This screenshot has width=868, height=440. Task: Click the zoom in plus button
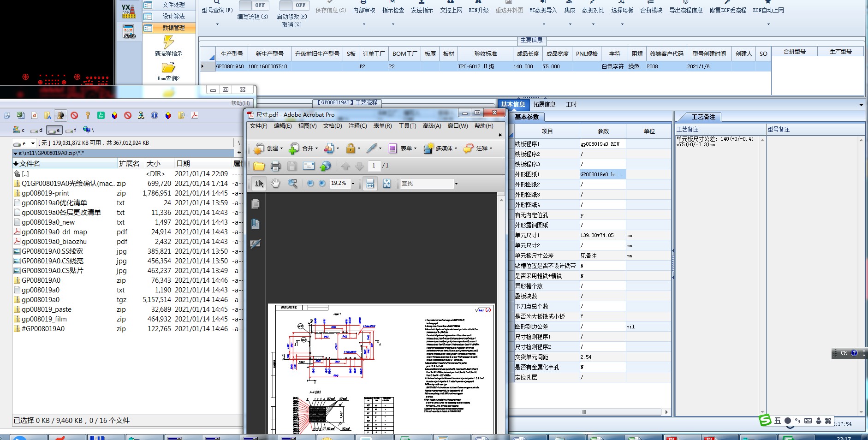click(x=322, y=184)
